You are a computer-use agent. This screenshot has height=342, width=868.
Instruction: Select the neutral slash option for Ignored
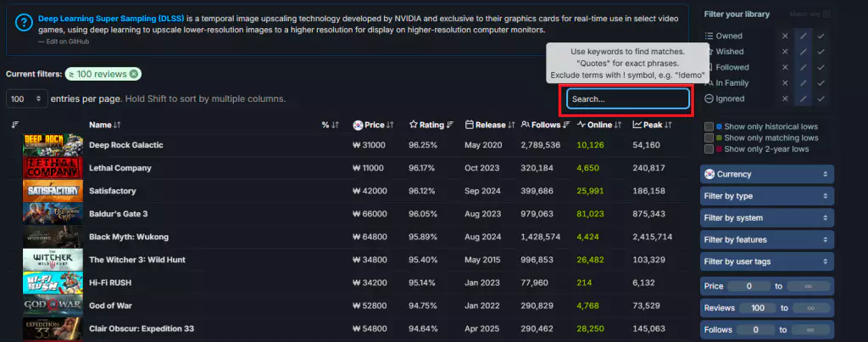click(804, 98)
